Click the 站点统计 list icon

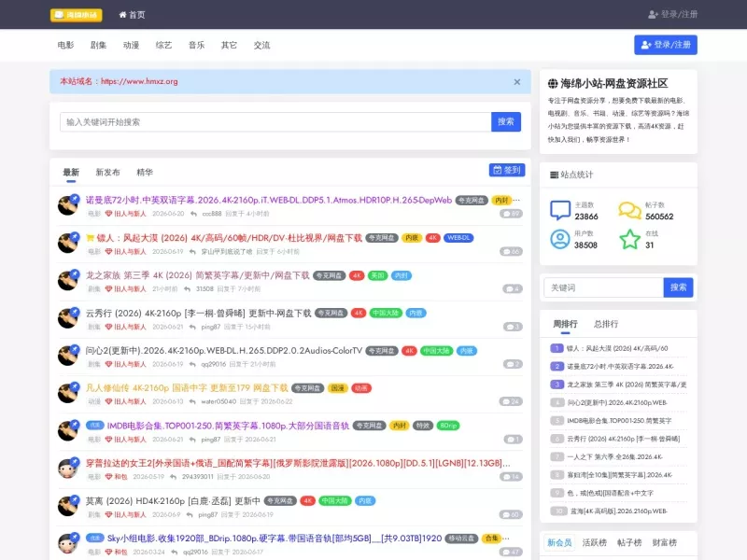[x=554, y=175]
